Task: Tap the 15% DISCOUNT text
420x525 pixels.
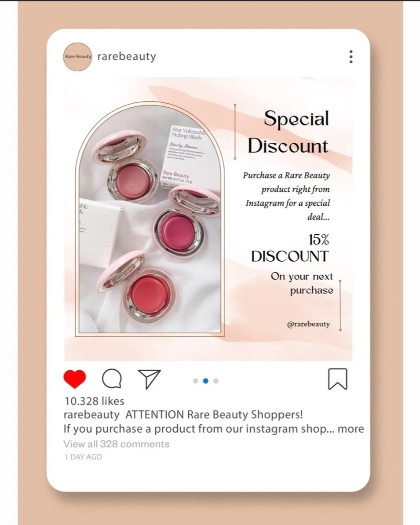Action: [x=290, y=248]
